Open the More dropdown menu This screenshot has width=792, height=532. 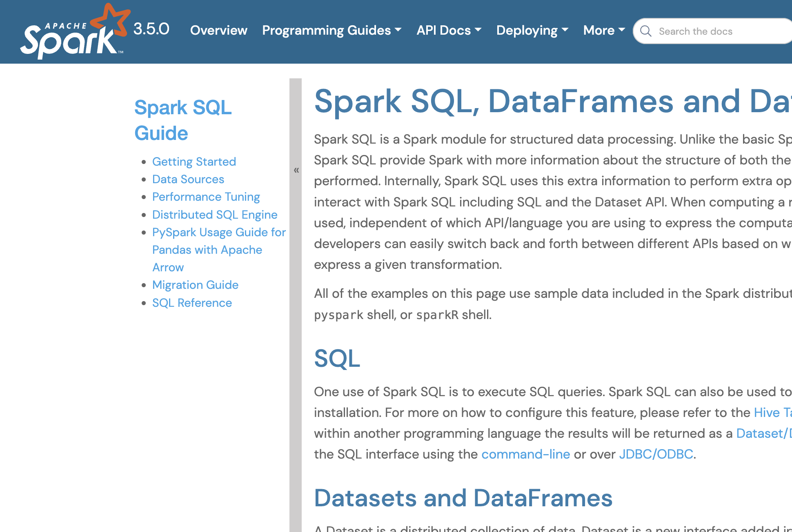tap(604, 30)
